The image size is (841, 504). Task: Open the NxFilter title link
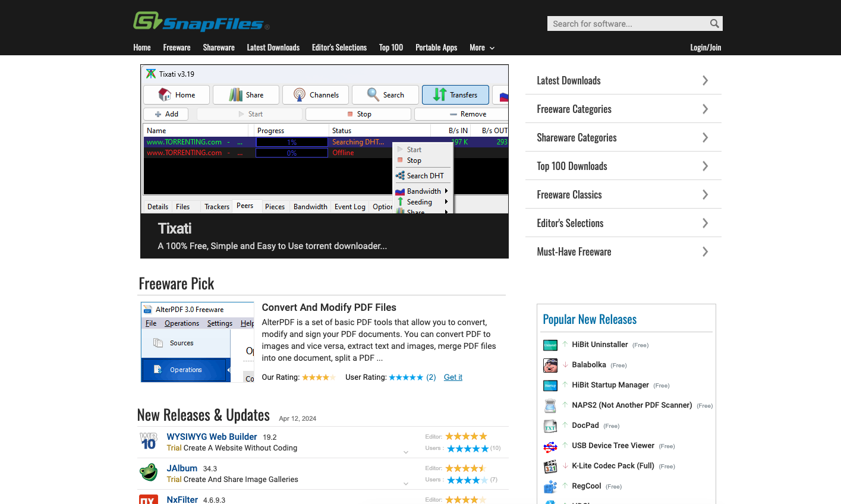[182, 500]
